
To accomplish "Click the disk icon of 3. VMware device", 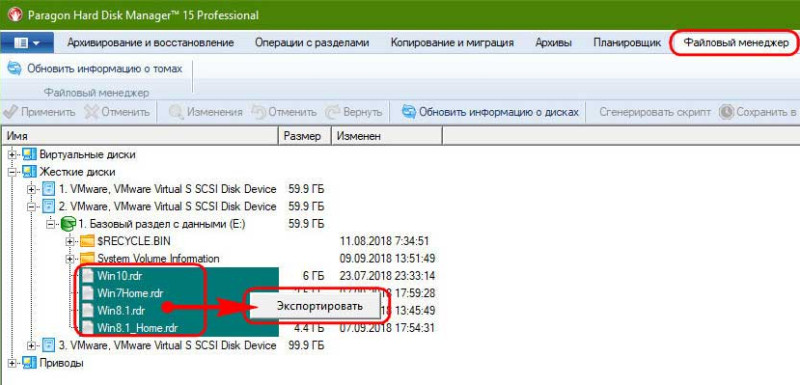I will (x=48, y=345).
